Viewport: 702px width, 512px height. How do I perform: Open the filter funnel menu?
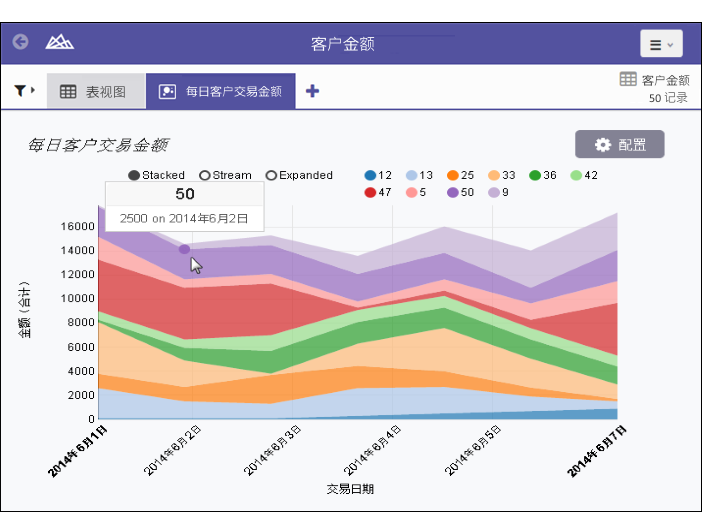24,91
